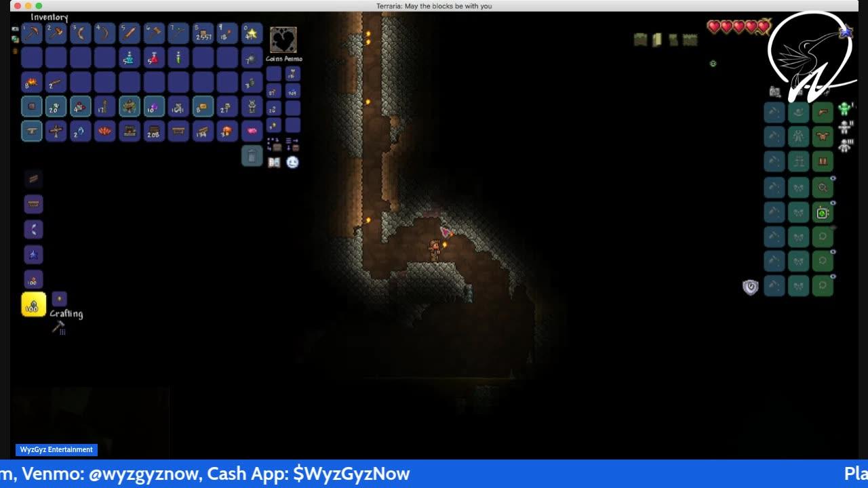This screenshot has width=868, height=488.
Task: Select the axe in hotbar slot 6
Action: pos(154,33)
